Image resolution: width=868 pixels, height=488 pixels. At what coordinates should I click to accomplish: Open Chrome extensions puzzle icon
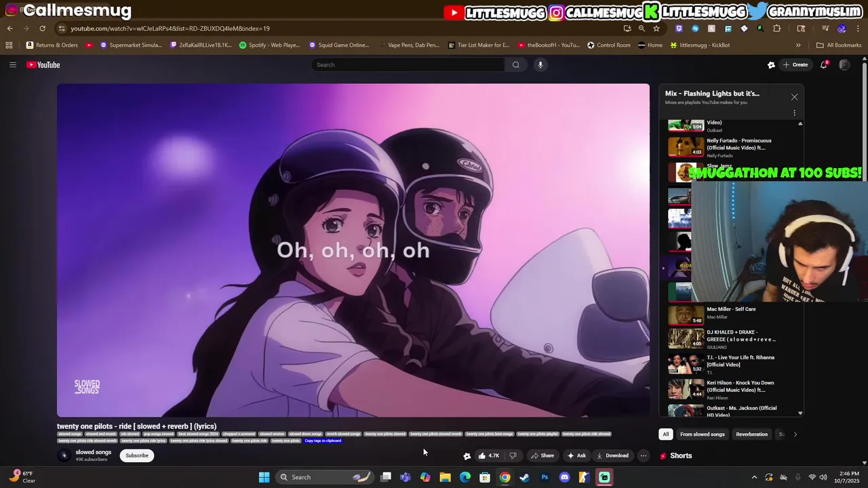(x=777, y=28)
